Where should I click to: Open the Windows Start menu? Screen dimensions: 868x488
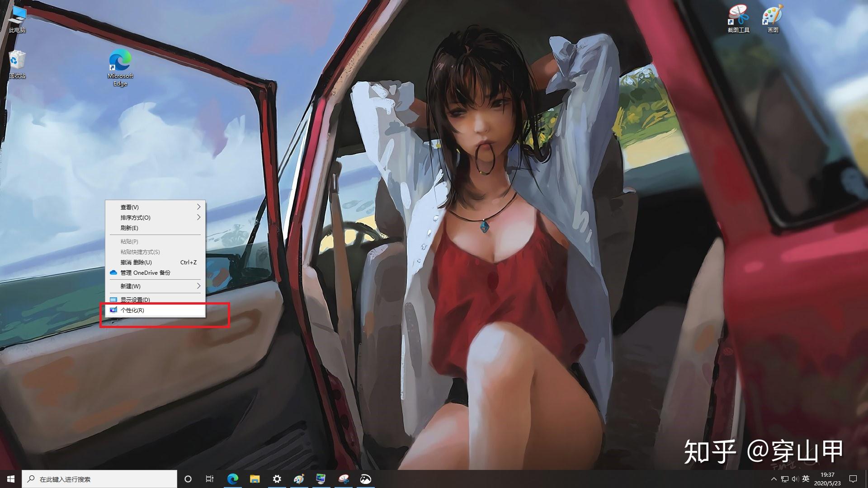11,479
